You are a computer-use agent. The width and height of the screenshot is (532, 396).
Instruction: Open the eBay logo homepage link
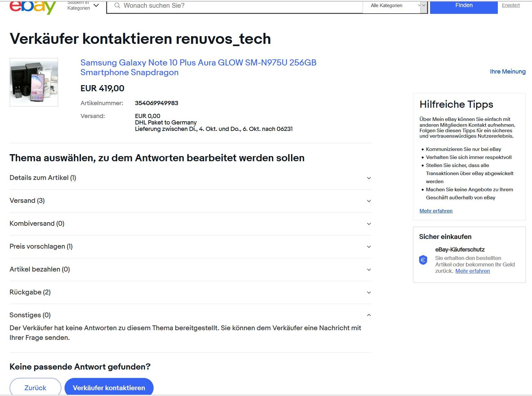(33, 7)
